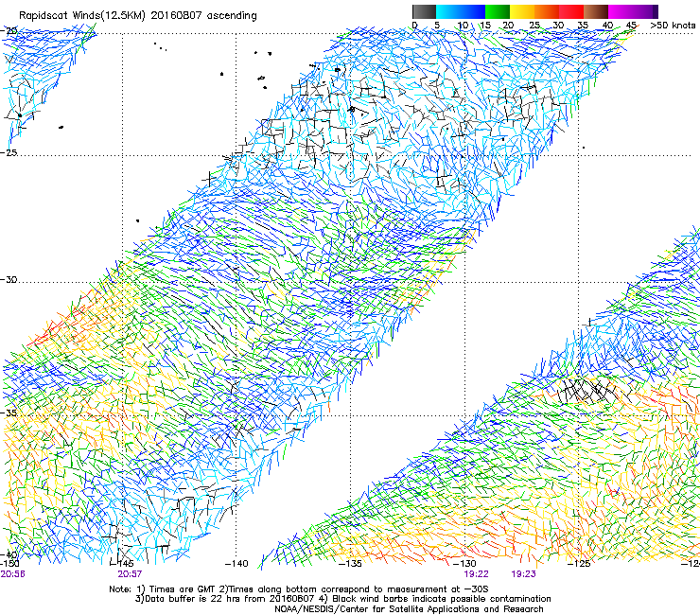Click the magenta 40-45 knots legend segment
700x615 pixels.
(621, 11)
